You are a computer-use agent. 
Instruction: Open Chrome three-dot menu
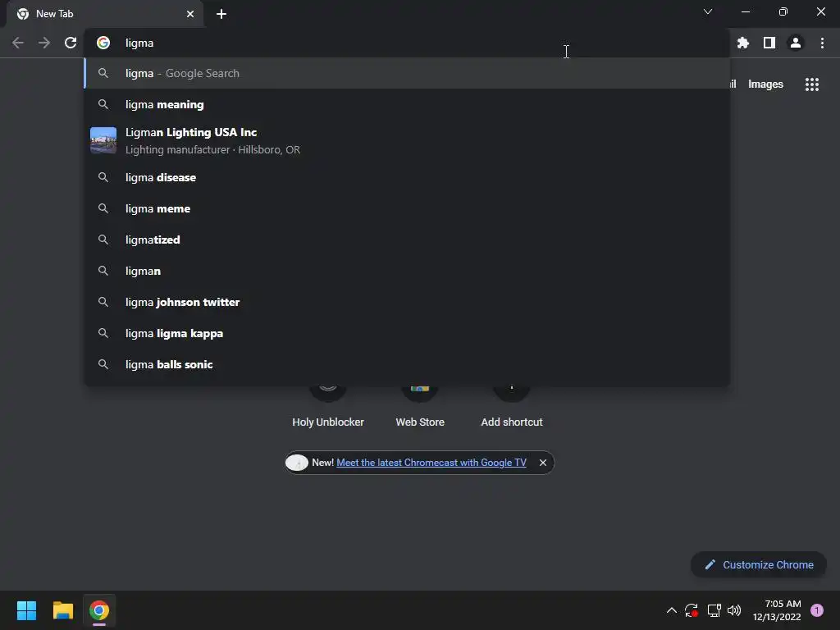(x=822, y=43)
